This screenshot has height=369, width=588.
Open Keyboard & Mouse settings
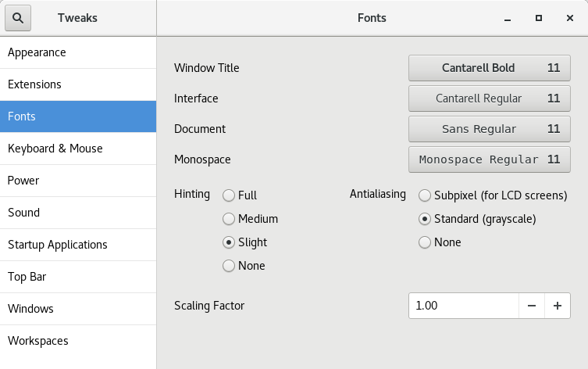click(x=78, y=149)
